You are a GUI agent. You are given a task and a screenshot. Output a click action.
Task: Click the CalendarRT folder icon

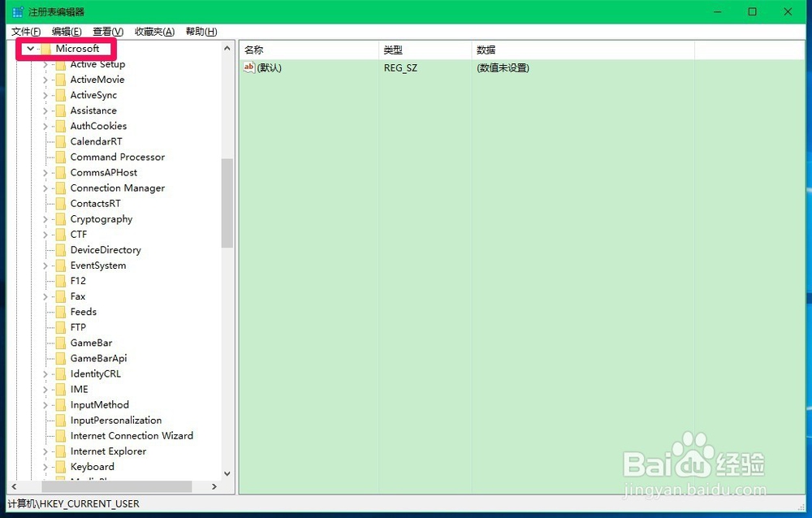[x=61, y=142]
